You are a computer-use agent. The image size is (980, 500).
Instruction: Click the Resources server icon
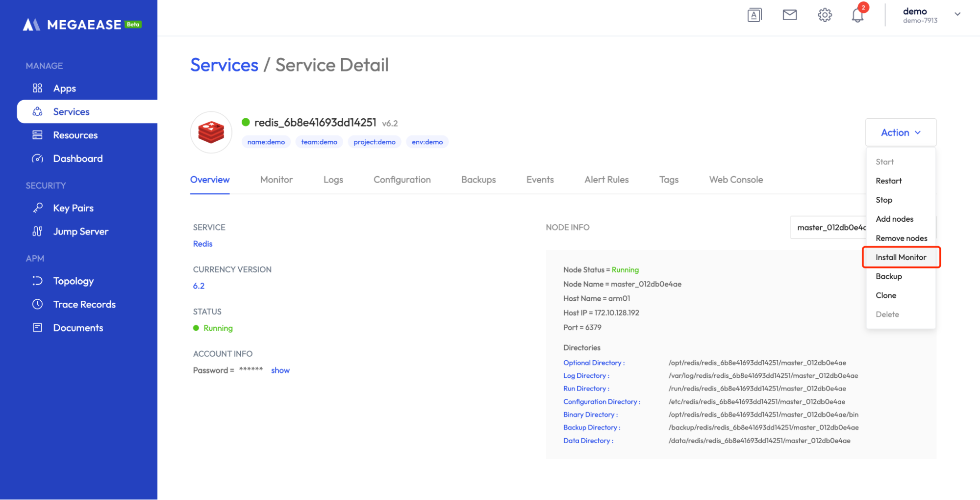click(x=37, y=135)
